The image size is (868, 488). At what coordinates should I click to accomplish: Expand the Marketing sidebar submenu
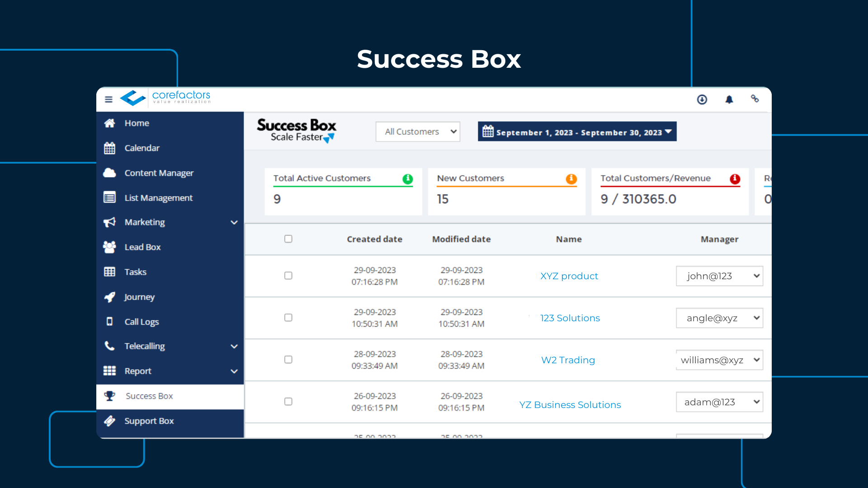tap(234, 222)
